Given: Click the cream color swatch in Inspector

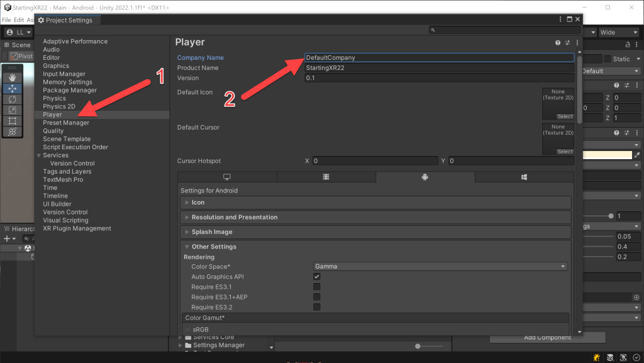Looking at the screenshot, I should click(x=607, y=155).
